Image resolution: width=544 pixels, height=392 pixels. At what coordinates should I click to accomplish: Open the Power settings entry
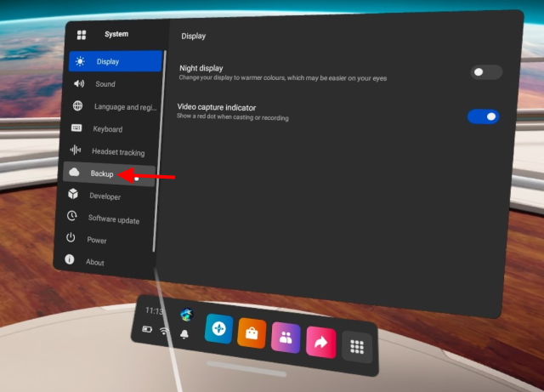pos(105,240)
